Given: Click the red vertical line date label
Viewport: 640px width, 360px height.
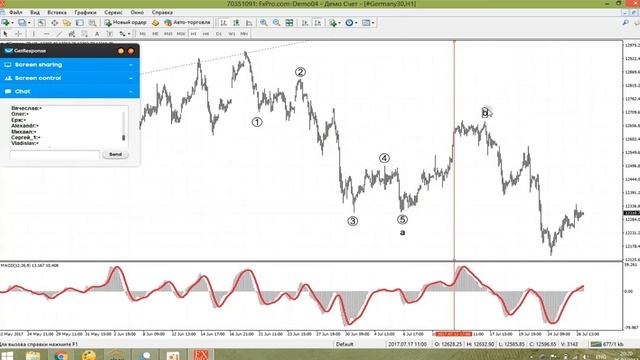Looking at the screenshot, I should (454, 334).
